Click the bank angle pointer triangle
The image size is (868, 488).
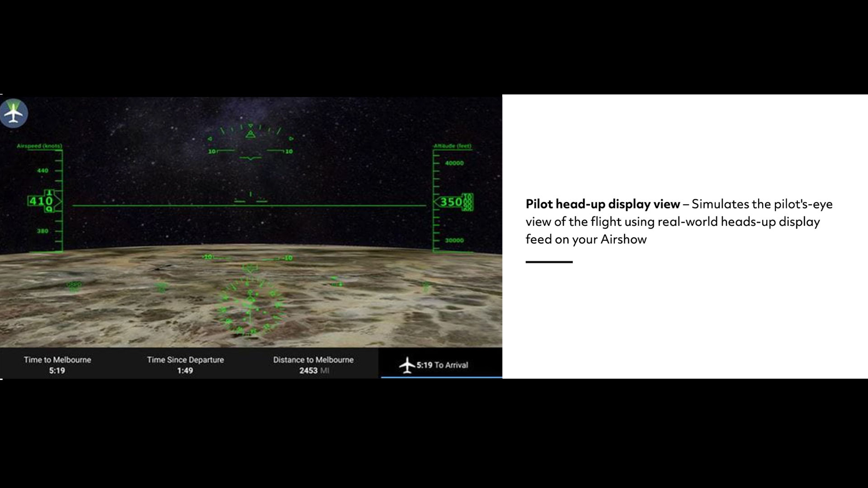[x=250, y=134]
